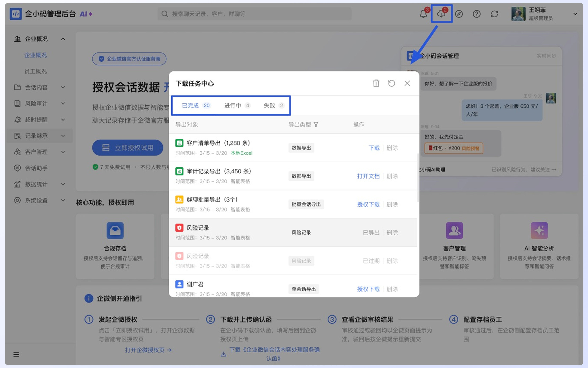This screenshot has height=368, width=588.
Task: Open the notification bell icon
Action: pyautogui.click(x=423, y=14)
